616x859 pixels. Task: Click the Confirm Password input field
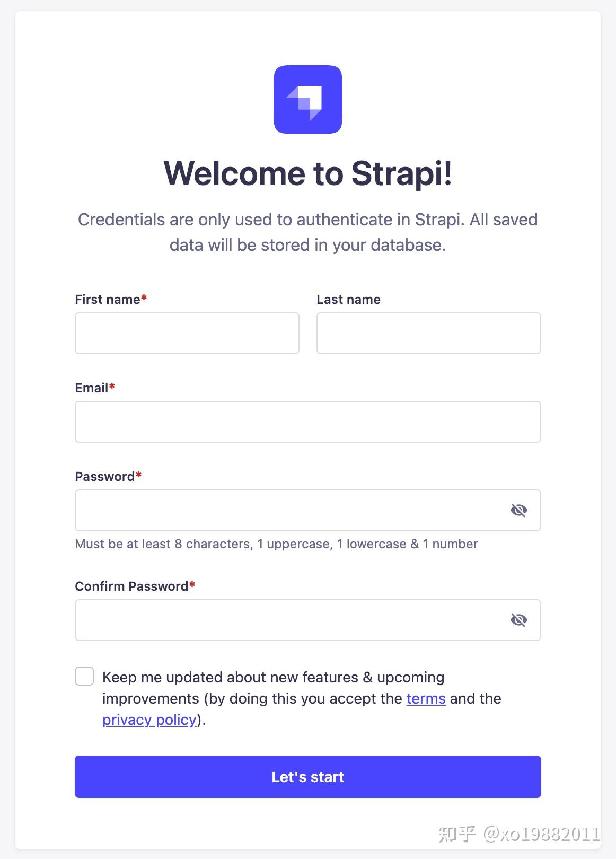(x=292, y=619)
